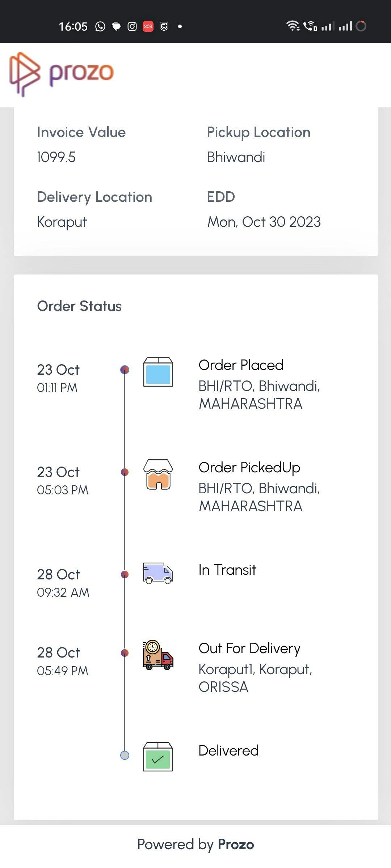
Task: Tap the Order Status heading
Action: tap(79, 306)
